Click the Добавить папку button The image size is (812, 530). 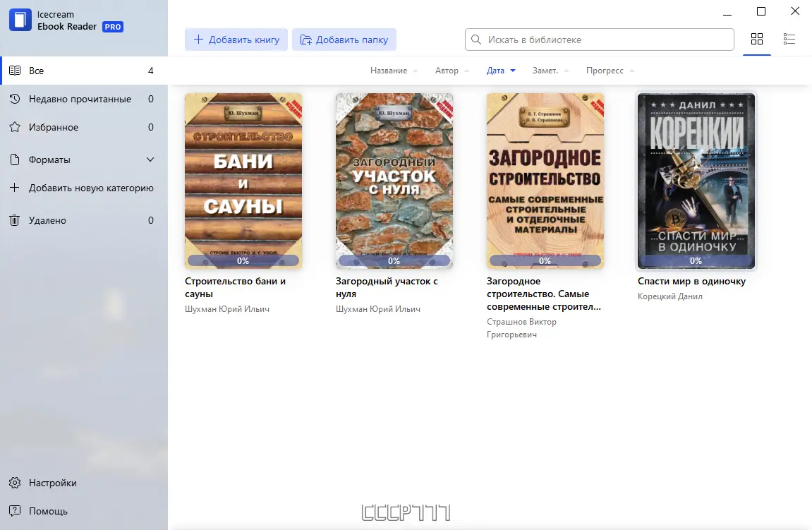pos(344,40)
